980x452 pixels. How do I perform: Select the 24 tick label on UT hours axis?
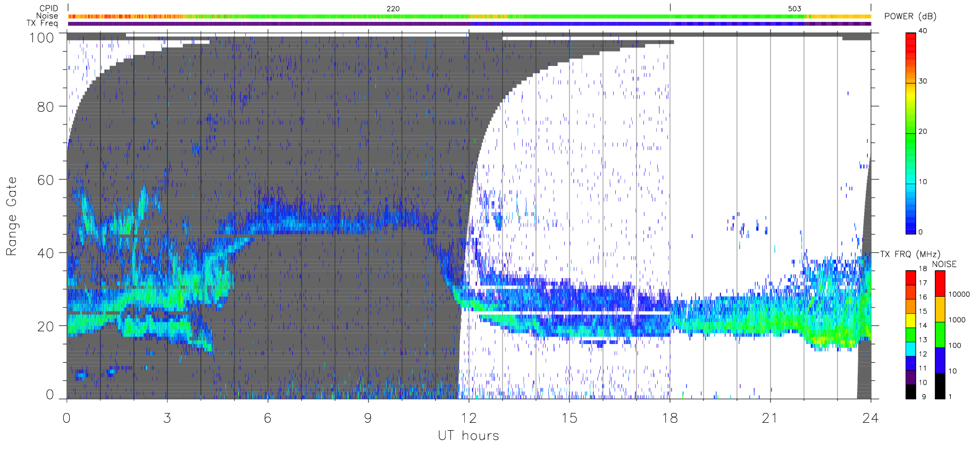point(870,418)
